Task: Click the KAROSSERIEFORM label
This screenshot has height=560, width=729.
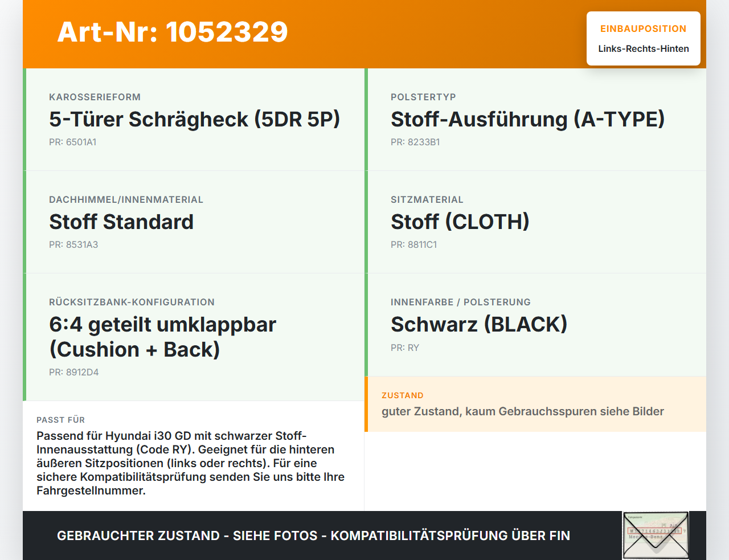Action: 95,97
